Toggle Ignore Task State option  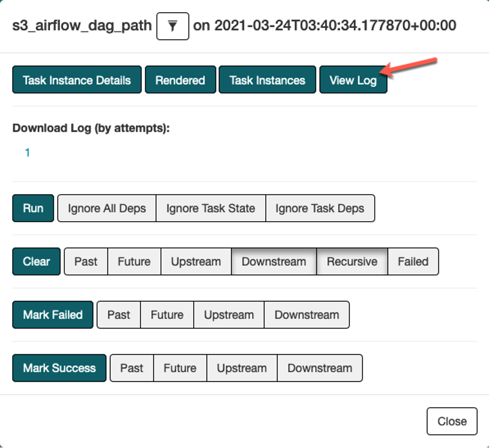click(x=211, y=208)
